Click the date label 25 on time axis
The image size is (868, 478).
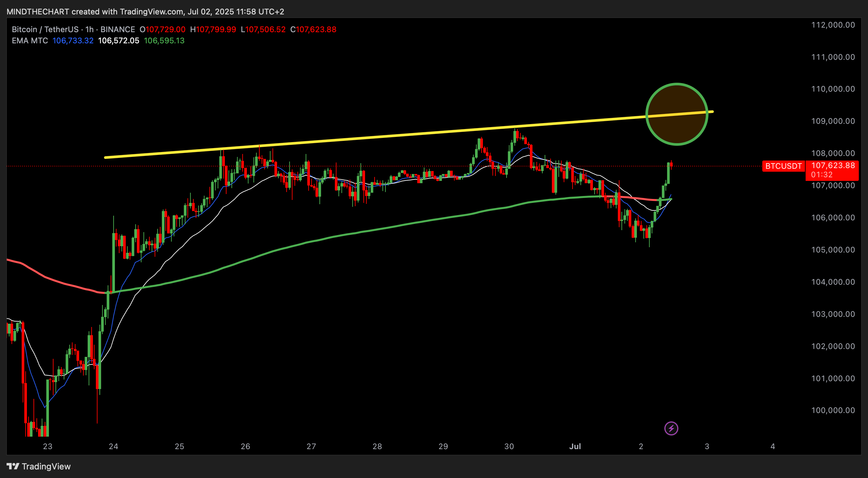point(180,446)
